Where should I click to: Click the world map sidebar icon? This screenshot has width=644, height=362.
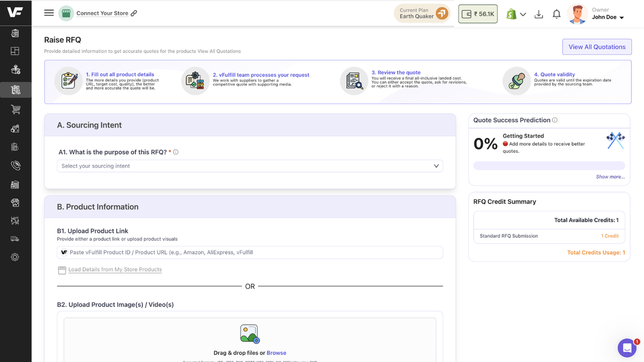[15, 221]
